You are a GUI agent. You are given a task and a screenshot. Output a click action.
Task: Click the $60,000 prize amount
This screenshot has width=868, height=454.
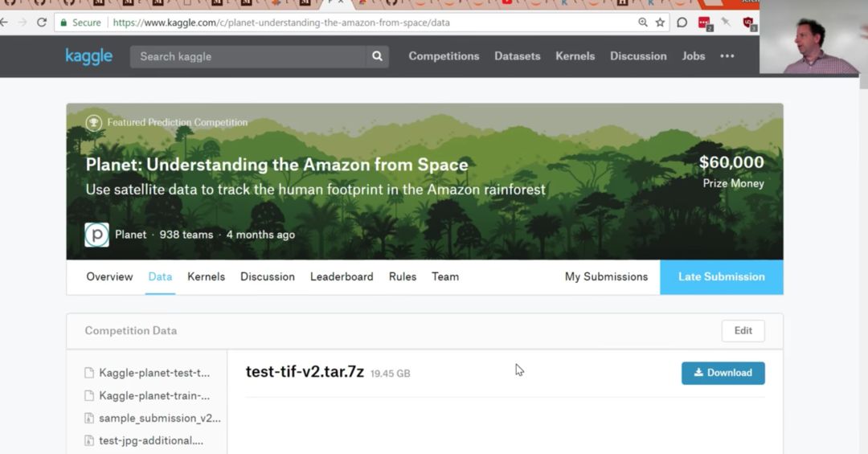click(x=731, y=162)
